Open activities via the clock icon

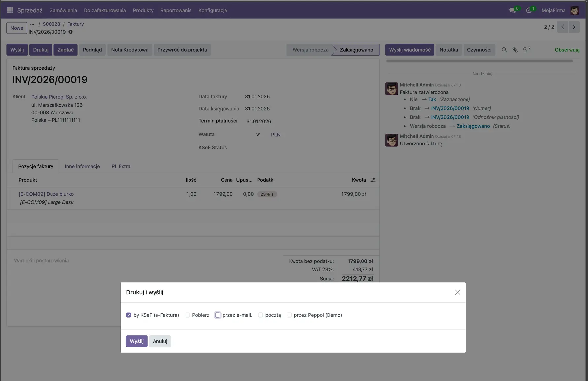coord(530,10)
